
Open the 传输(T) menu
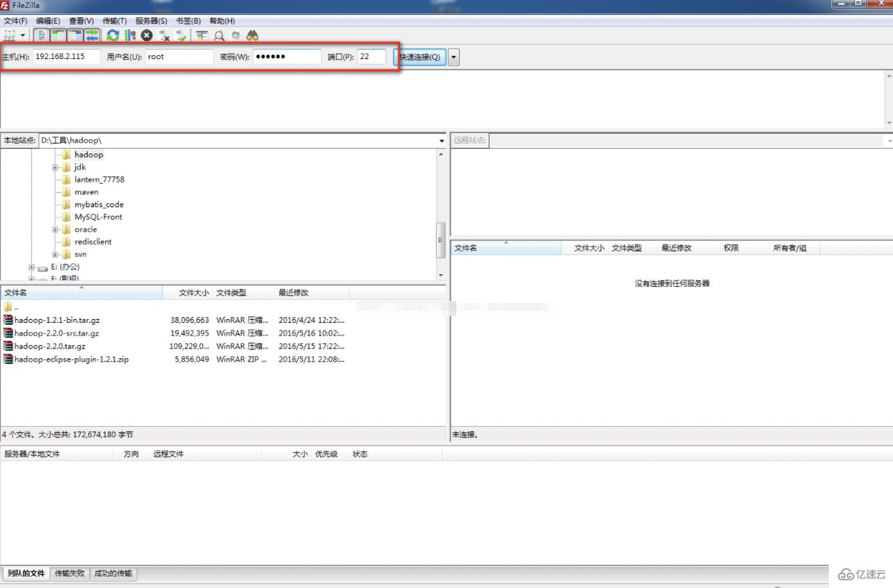tap(115, 21)
